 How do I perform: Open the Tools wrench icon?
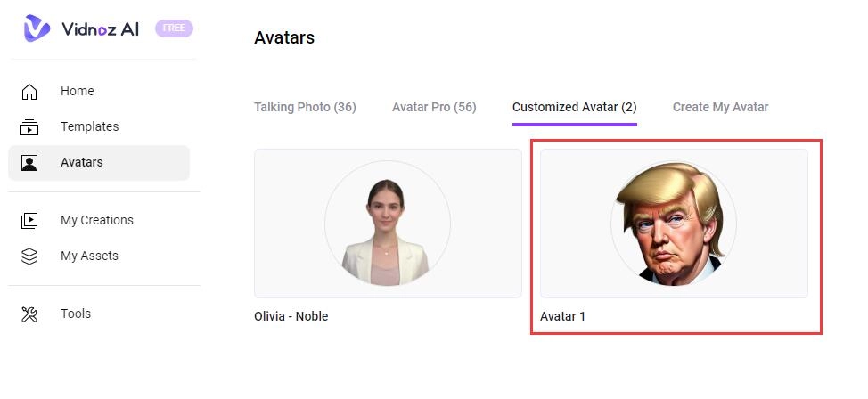pos(29,314)
